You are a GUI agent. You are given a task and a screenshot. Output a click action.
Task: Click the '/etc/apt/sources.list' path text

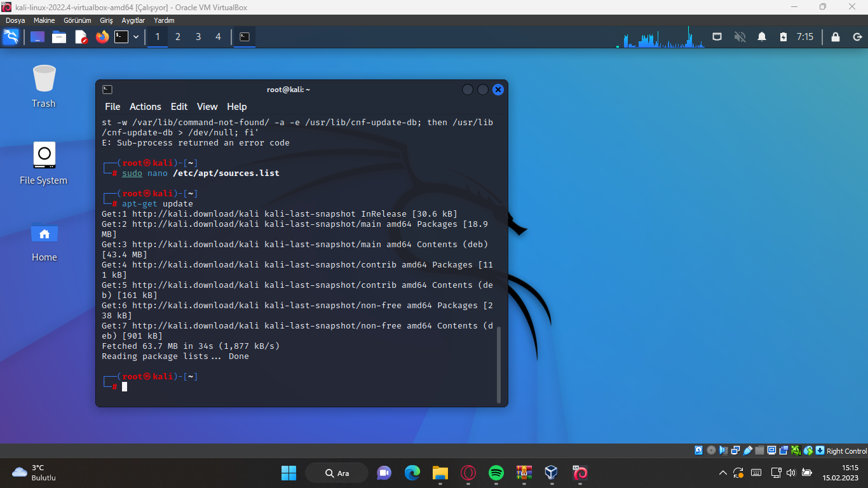click(226, 173)
